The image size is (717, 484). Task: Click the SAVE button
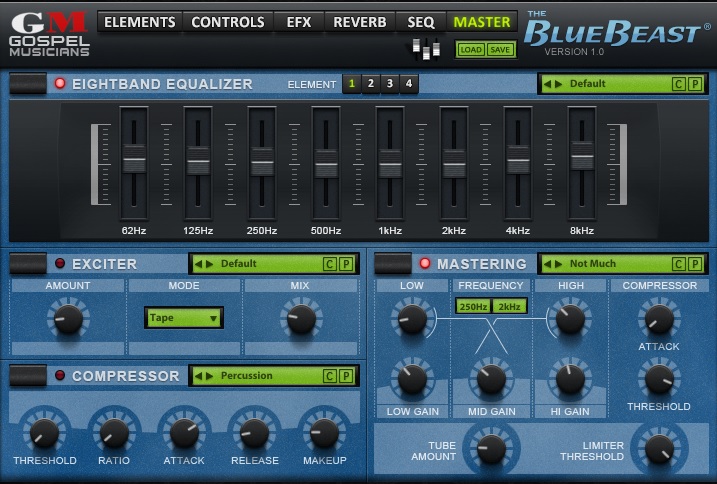pyautogui.click(x=499, y=49)
